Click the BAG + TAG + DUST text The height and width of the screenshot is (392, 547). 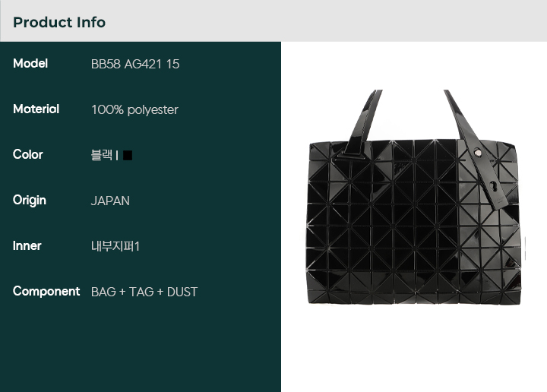(x=144, y=292)
